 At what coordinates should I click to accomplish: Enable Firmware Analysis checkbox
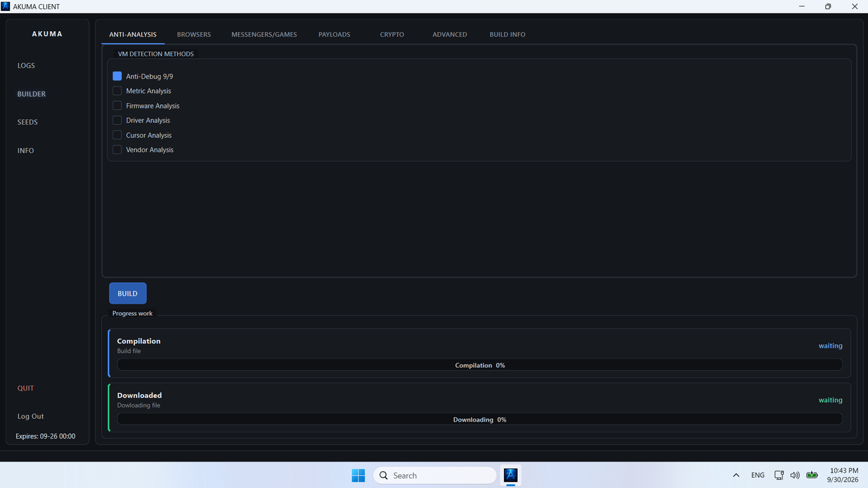117,106
